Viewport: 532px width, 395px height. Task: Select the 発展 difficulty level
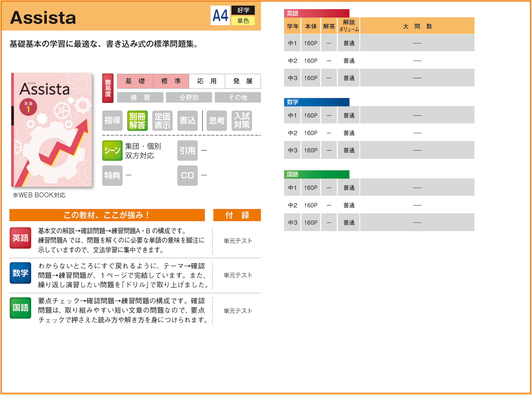tap(243, 81)
